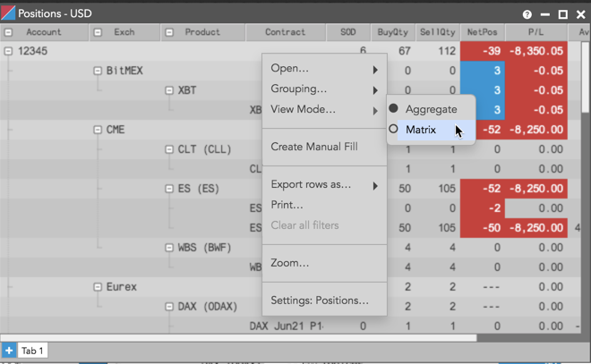Click the P/L column header
The width and height of the screenshot is (591, 364).
point(536,32)
